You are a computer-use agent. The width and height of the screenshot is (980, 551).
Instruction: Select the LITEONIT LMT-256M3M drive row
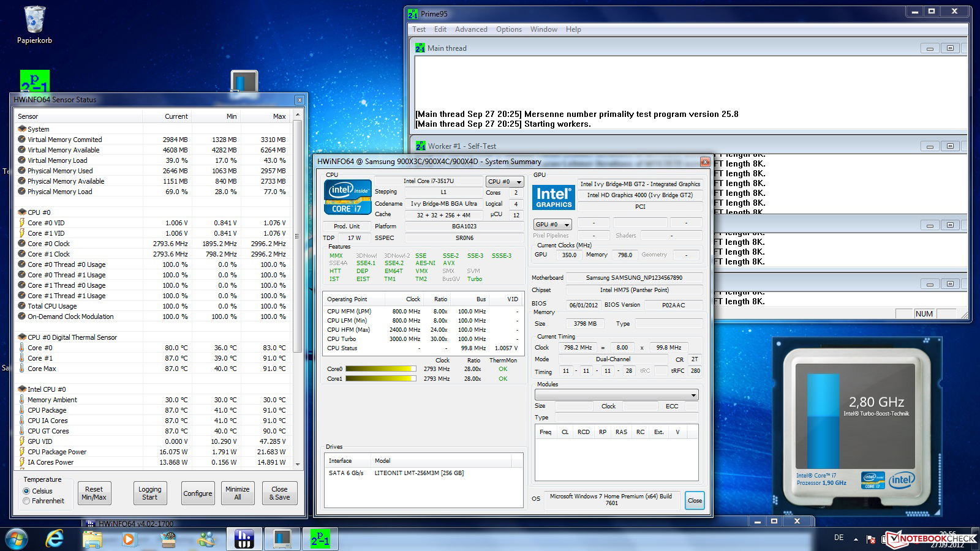tap(423, 473)
